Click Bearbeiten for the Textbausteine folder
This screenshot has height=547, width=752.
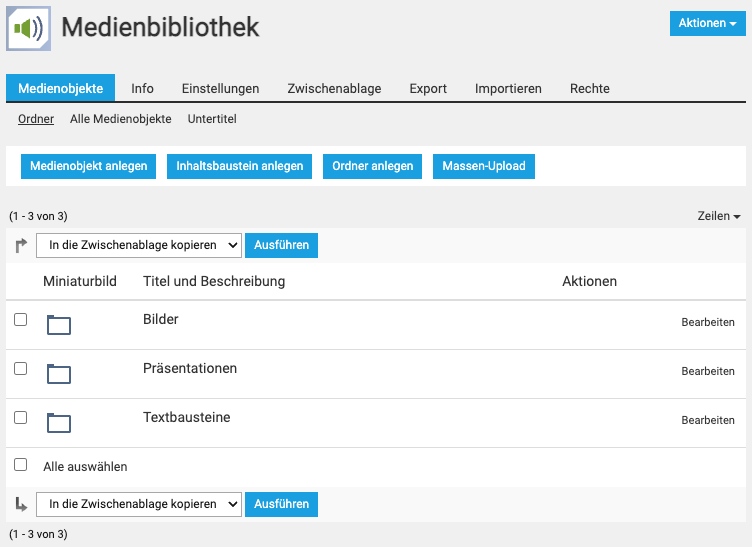(708, 420)
